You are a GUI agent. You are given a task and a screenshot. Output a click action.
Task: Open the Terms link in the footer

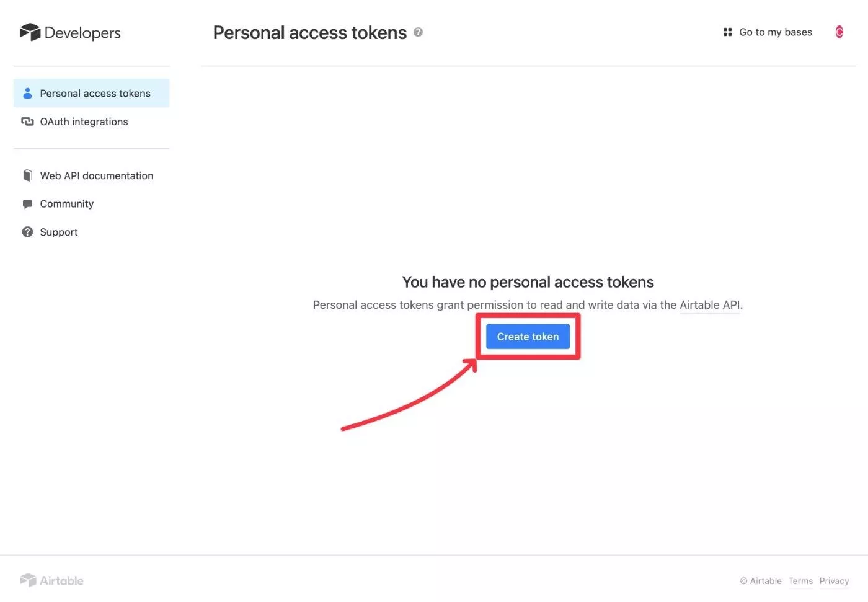point(800,581)
